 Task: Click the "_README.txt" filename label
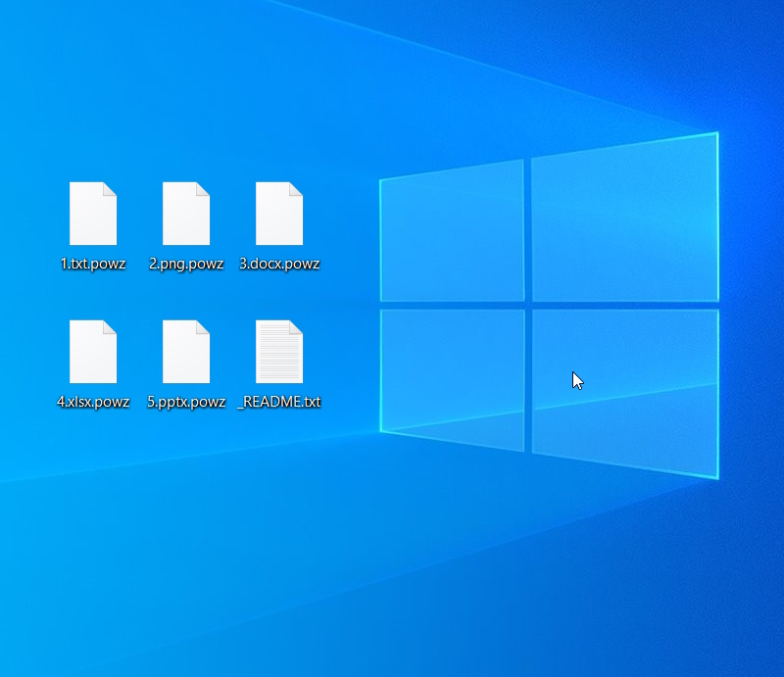(x=279, y=402)
